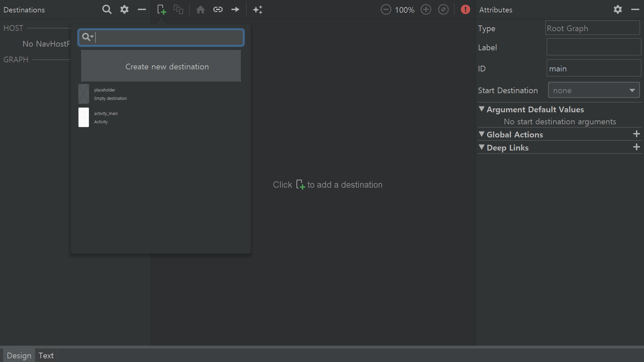Screen dimensions: 644x362
Task: Click the Add Deep Link chain icon
Action: (x=218, y=10)
